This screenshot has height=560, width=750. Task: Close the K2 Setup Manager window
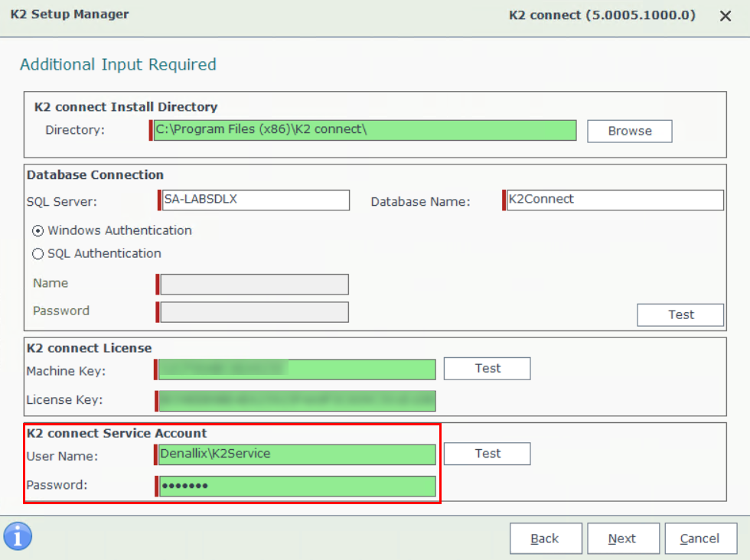coord(726,16)
